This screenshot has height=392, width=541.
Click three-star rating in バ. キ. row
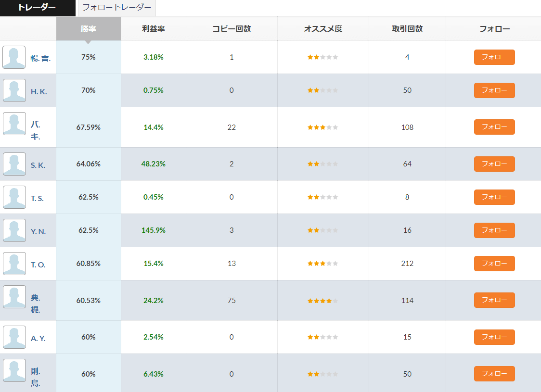[322, 127]
